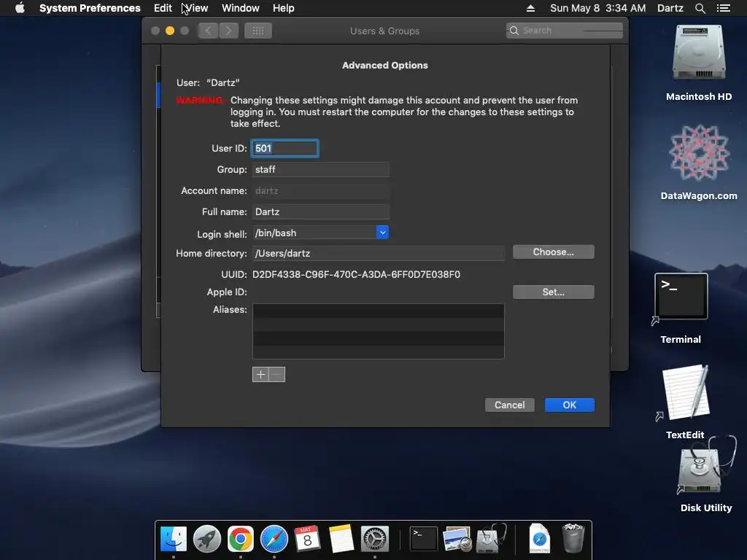The image size is (747, 560).
Task: Open Calendar from the Dock
Action: tap(307, 539)
